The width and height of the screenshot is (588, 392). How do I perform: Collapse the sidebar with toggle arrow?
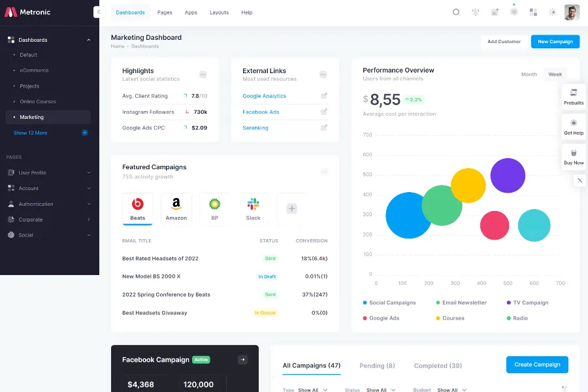click(97, 12)
